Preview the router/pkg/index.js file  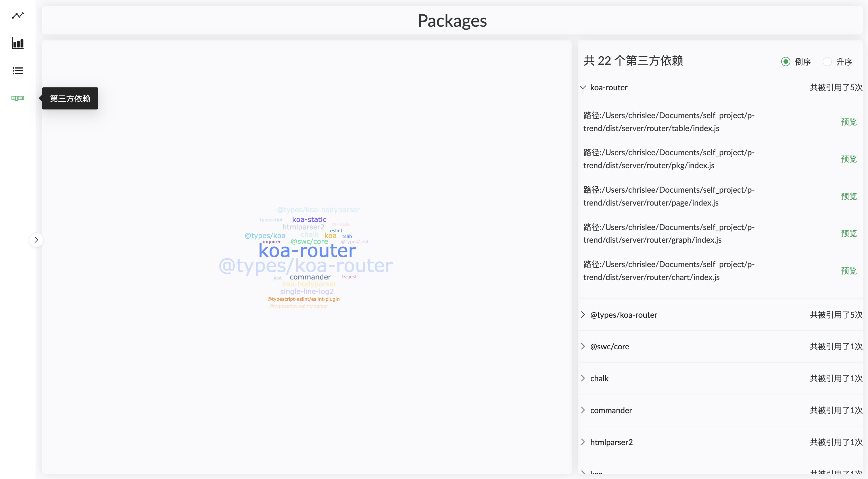coord(848,159)
